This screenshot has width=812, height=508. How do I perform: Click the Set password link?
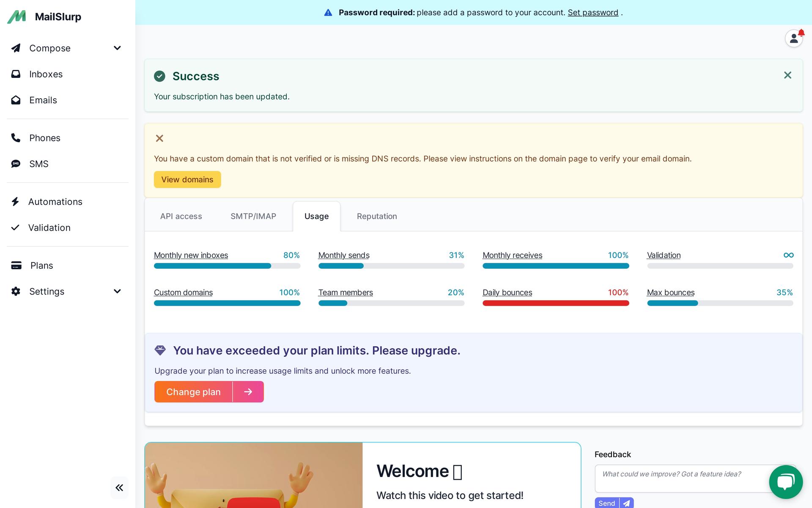pos(593,12)
